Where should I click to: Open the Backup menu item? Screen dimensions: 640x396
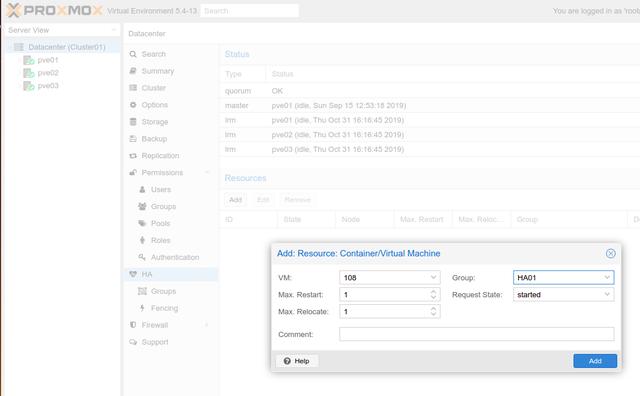tap(171, 139)
